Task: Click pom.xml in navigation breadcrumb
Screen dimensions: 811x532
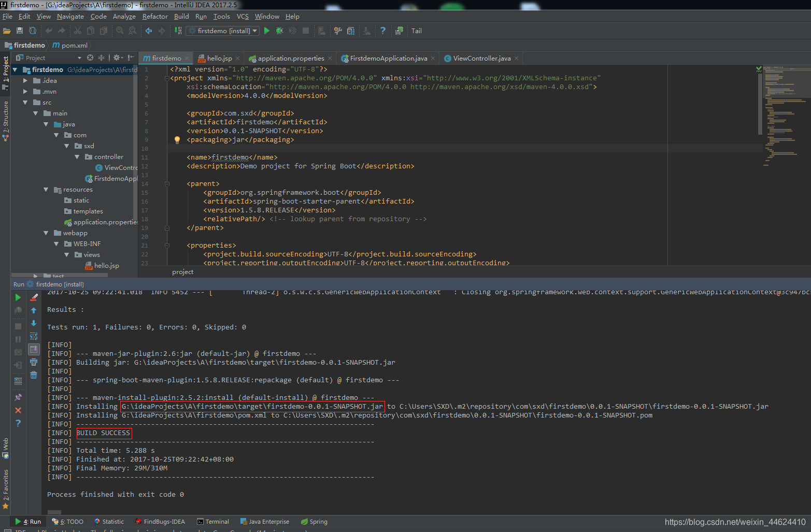Action: click(x=70, y=45)
